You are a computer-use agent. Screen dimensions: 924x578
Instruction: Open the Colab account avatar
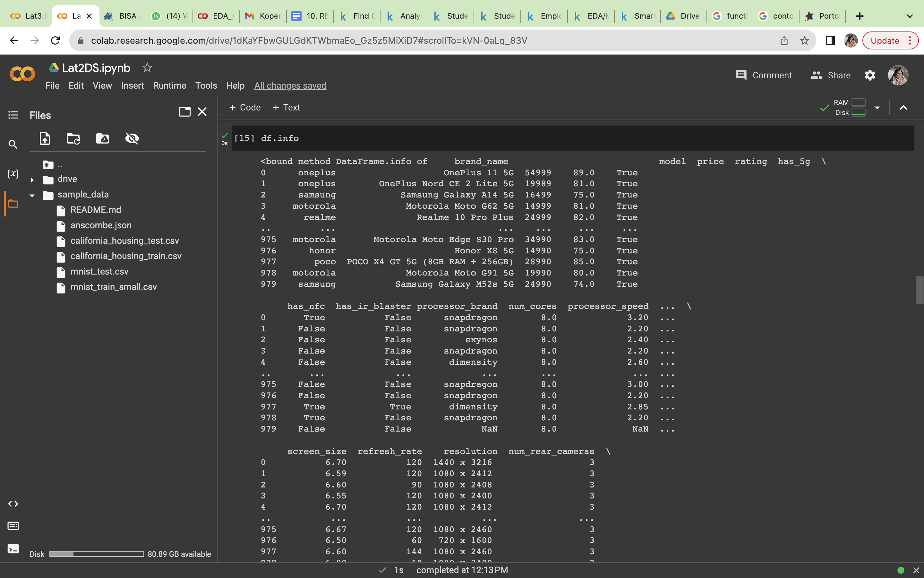click(898, 75)
